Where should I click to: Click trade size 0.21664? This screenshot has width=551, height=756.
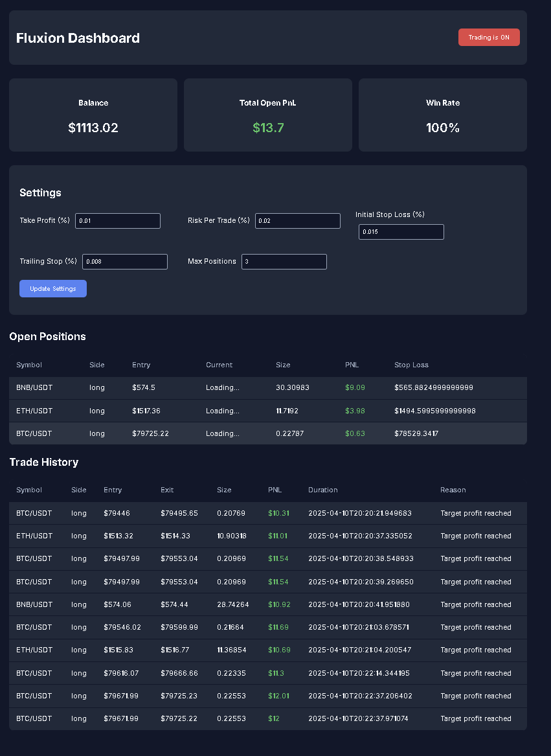click(231, 627)
